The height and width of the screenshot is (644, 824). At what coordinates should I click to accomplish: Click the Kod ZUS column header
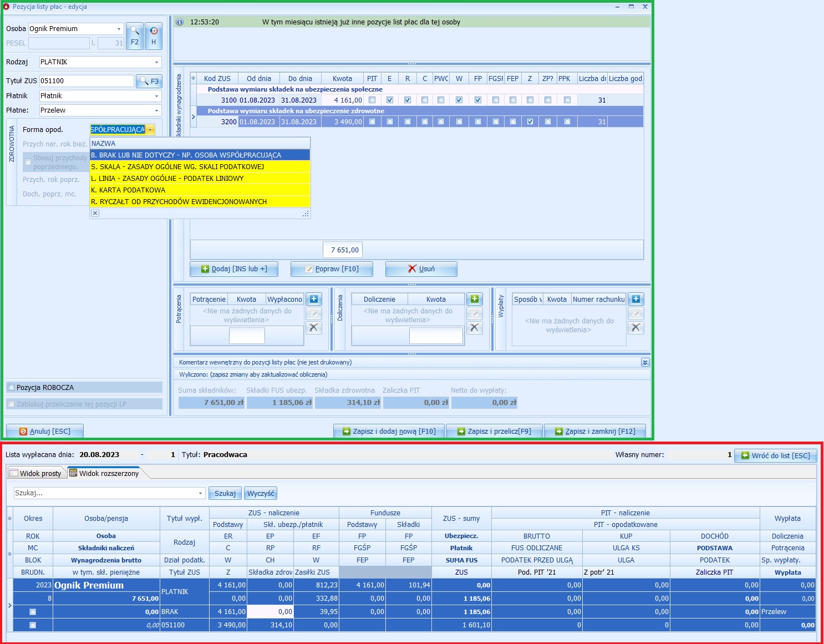coord(217,78)
